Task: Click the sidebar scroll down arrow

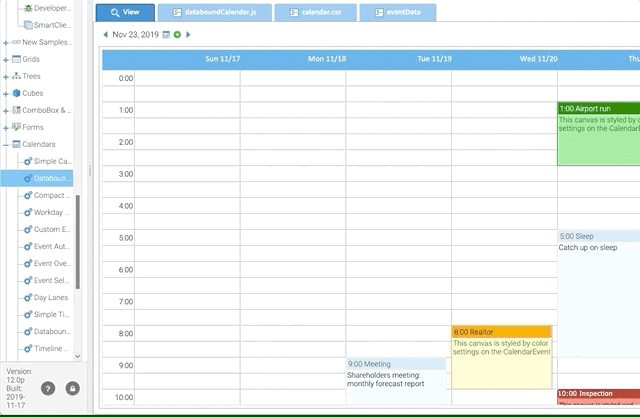Action: coord(79,358)
